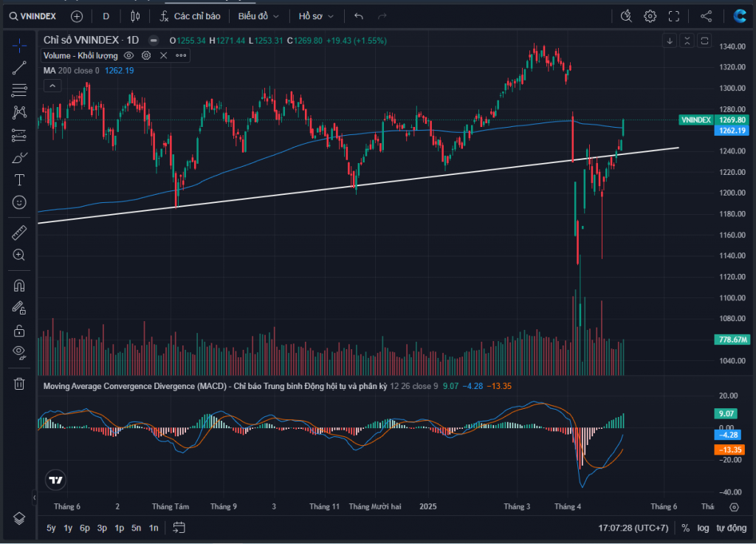Open quick search icon in top toolbar

click(626, 16)
